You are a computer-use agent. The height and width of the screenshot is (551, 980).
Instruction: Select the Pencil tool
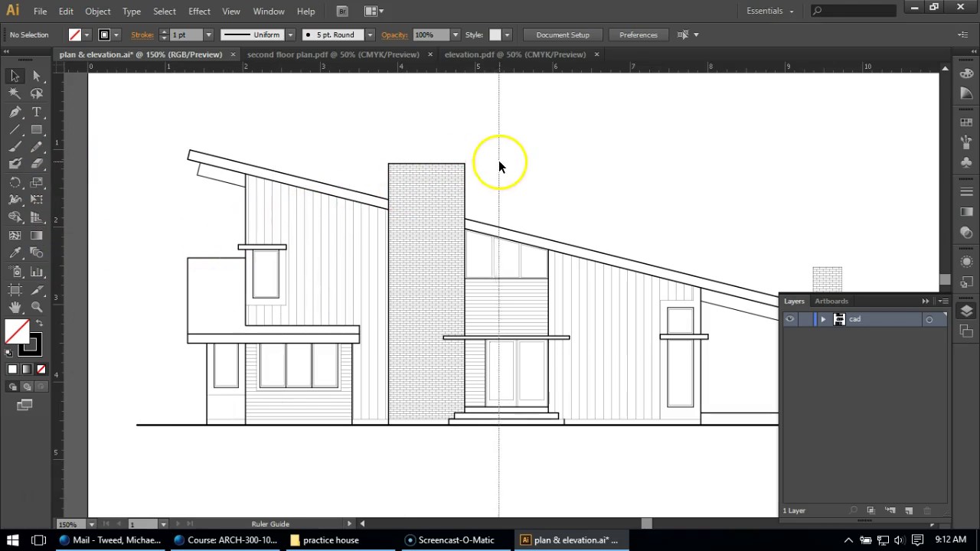click(37, 147)
